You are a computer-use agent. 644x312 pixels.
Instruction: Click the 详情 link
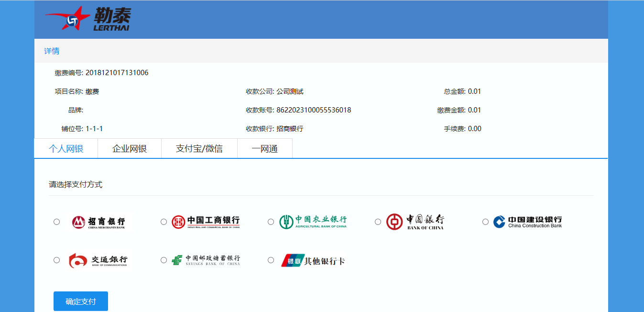tap(52, 51)
